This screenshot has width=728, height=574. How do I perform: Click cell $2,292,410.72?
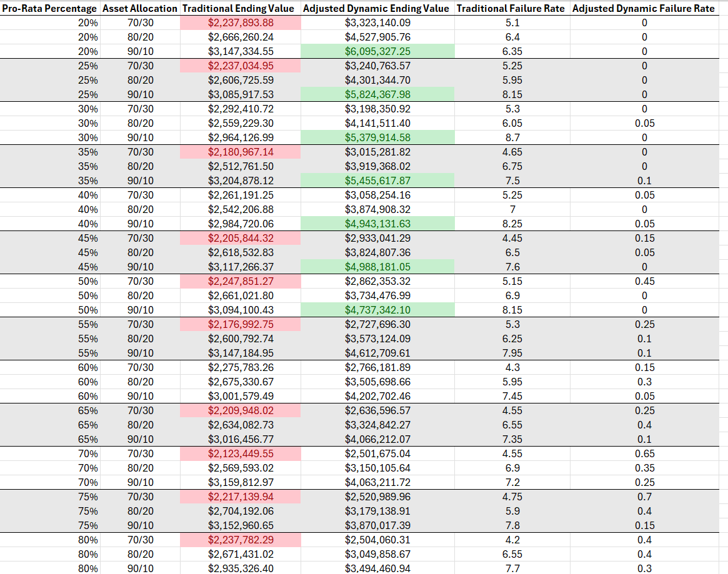[240, 109]
